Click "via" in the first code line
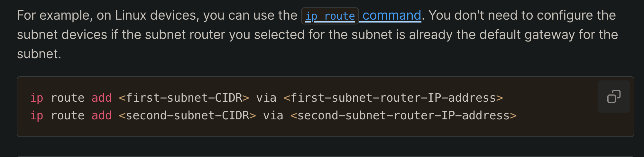This screenshot has width=644, height=157. (266, 98)
